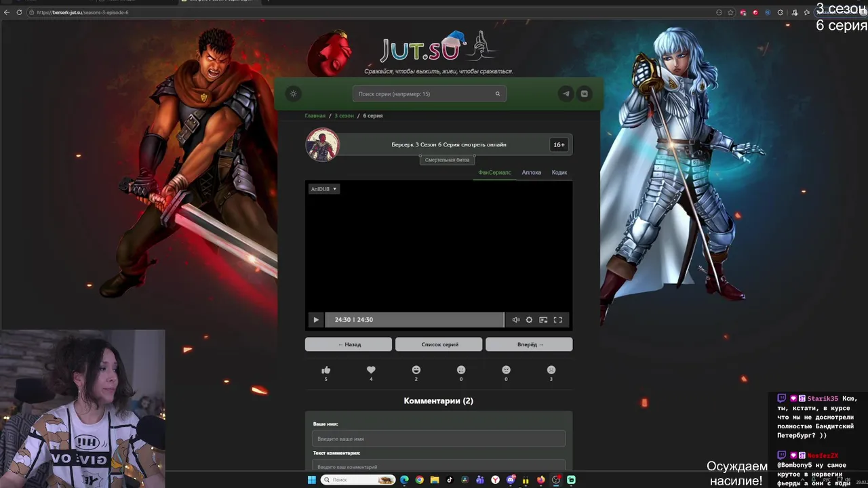Open the AniDUB voiceover dropdown
Viewport: 868px width, 488px height.
point(323,189)
